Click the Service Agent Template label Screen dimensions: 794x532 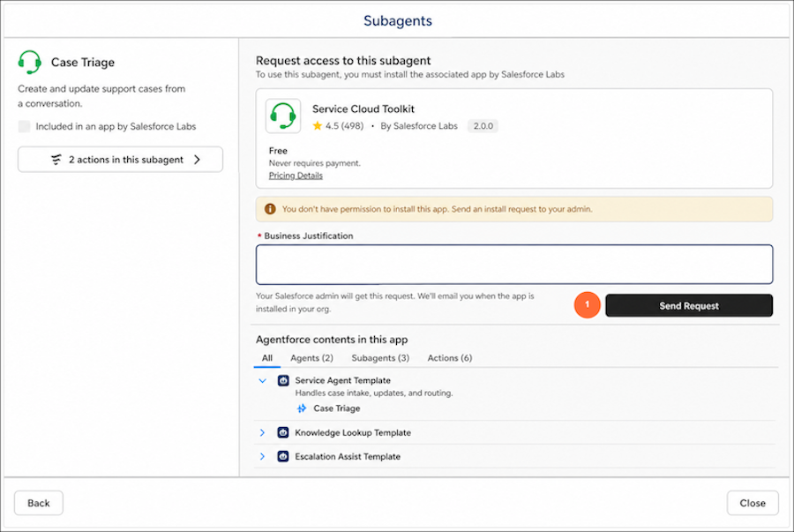tap(343, 380)
